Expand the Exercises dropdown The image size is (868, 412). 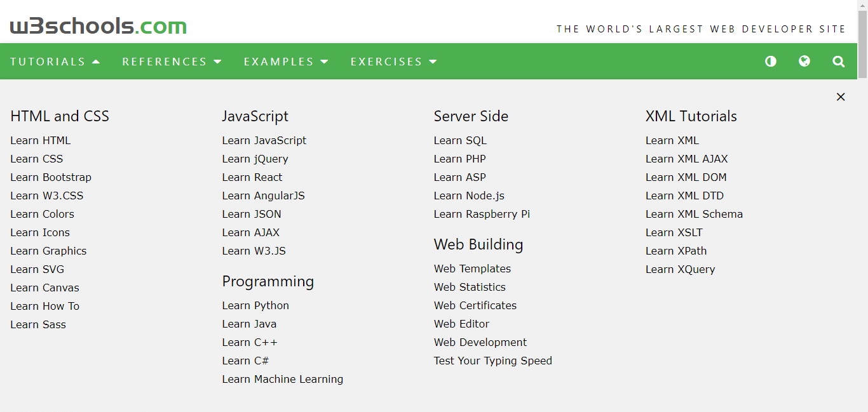click(394, 62)
